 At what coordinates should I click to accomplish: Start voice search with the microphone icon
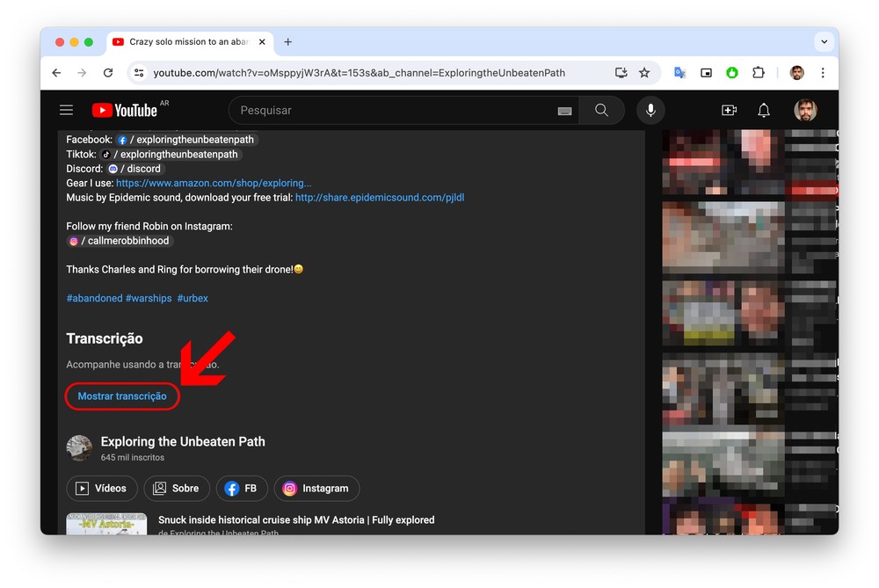650,110
